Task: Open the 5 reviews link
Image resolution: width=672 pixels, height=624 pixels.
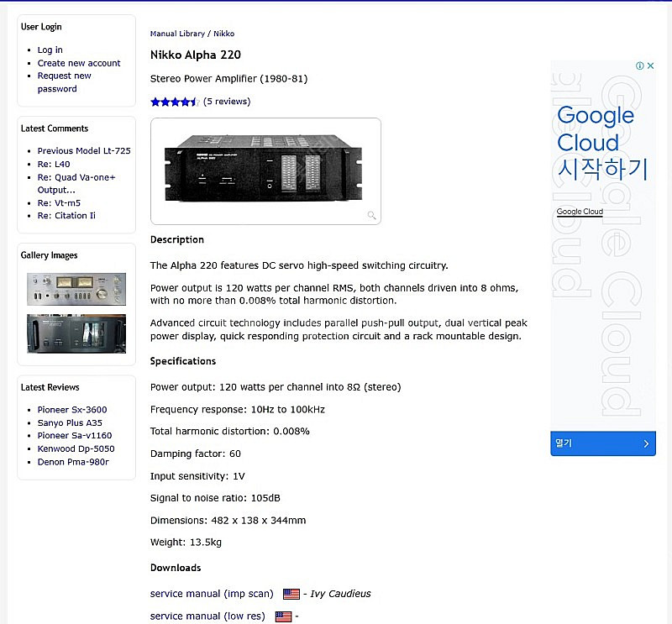Action: (x=227, y=102)
